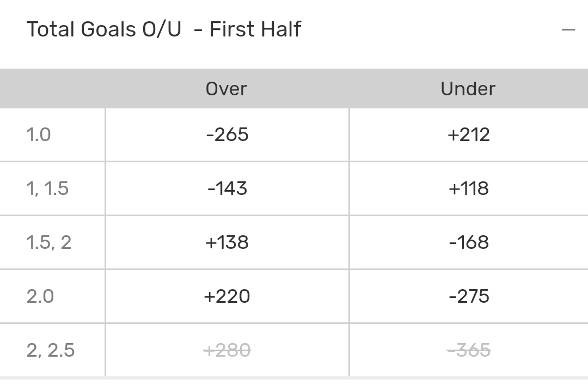Collapse the Total Goals O/U First Half section
Viewport: 588px width, 391px height.
point(568,29)
